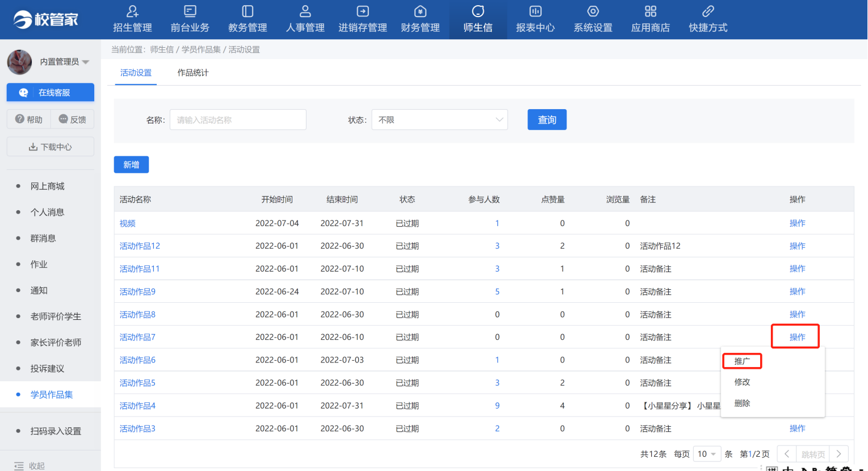Open 操作 menu for 活动作品9 row
Screen dimensions: 868x471
coord(797,291)
